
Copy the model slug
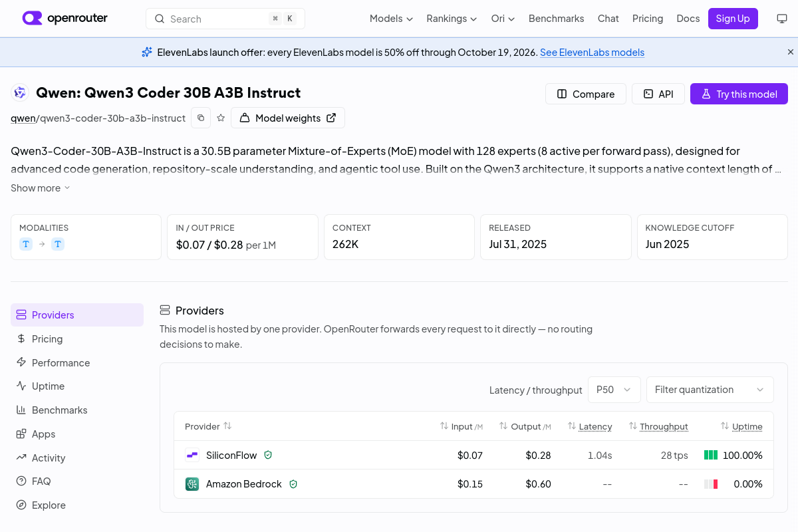tap(201, 118)
